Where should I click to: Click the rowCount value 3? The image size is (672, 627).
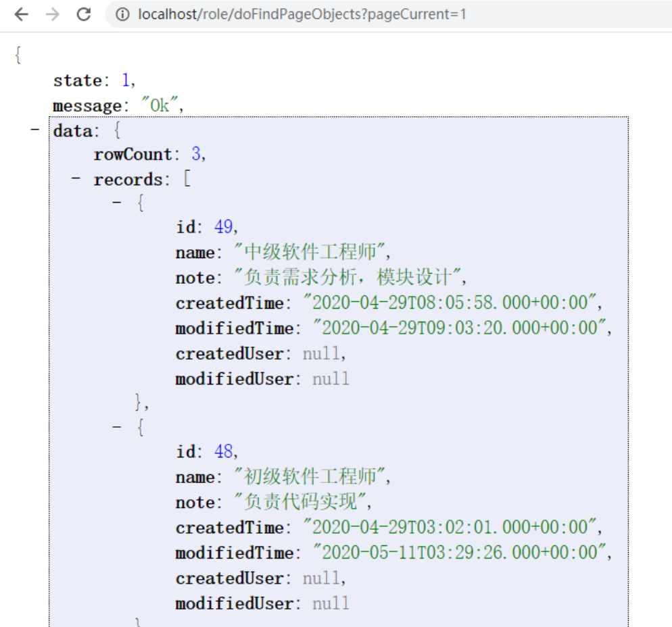click(x=196, y=154)
